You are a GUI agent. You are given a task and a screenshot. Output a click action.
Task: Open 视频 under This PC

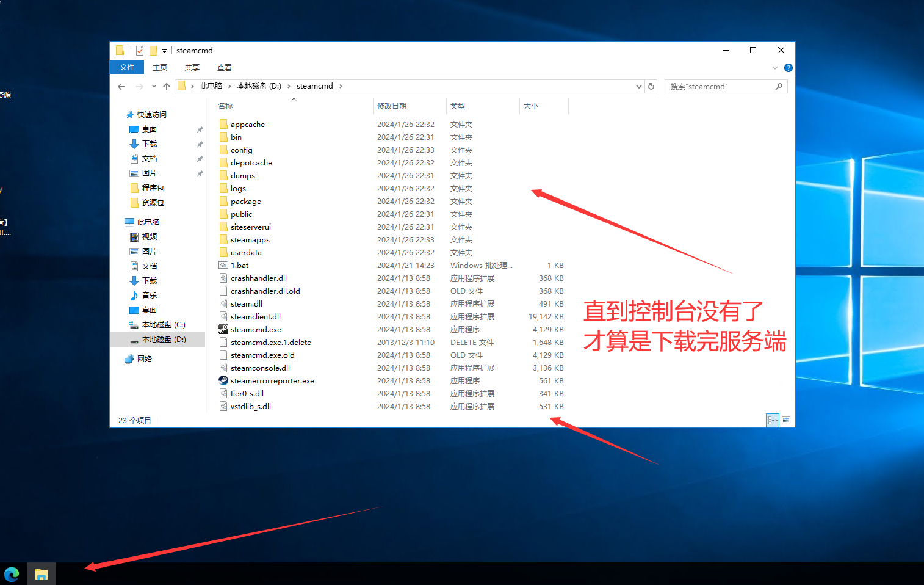tap(144, 236)
